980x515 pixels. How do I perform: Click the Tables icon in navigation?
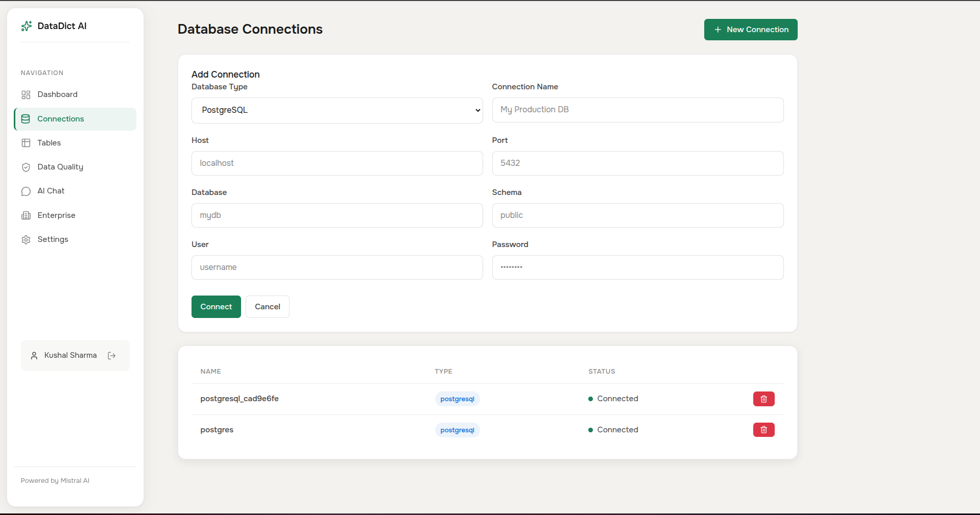point(26,143)
